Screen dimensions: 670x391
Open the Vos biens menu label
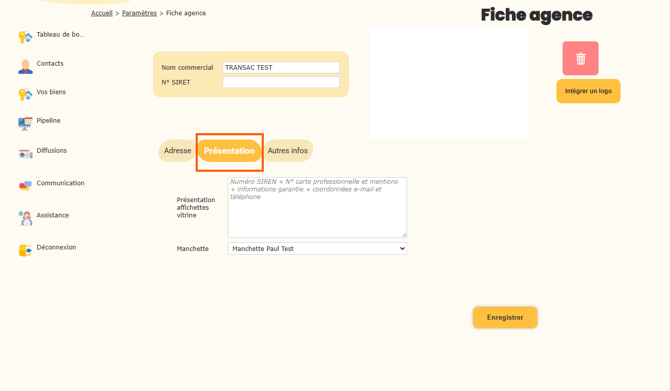[x=51, y=92]
